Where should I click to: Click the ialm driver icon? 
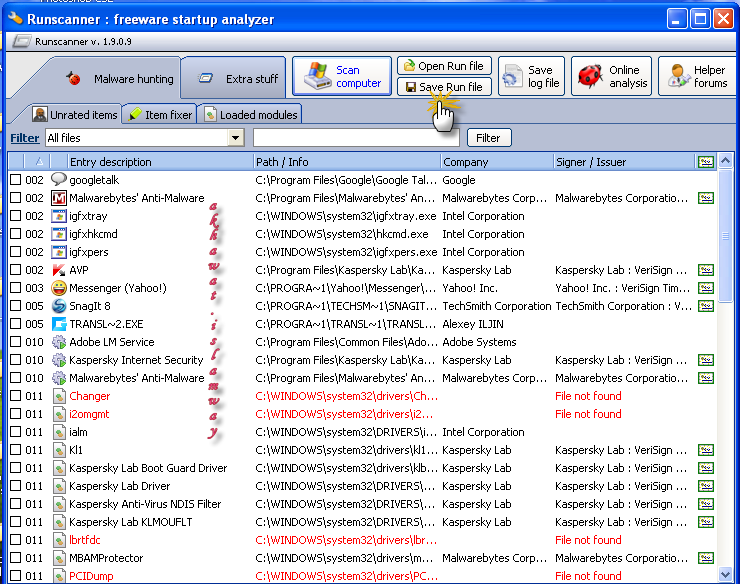[59, 432]
